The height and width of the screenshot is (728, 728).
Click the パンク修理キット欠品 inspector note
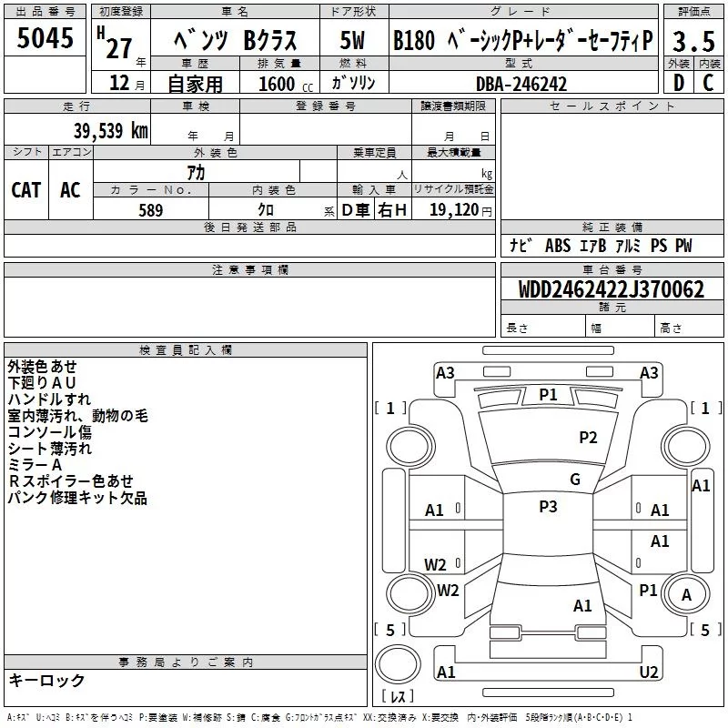[77, 498]
